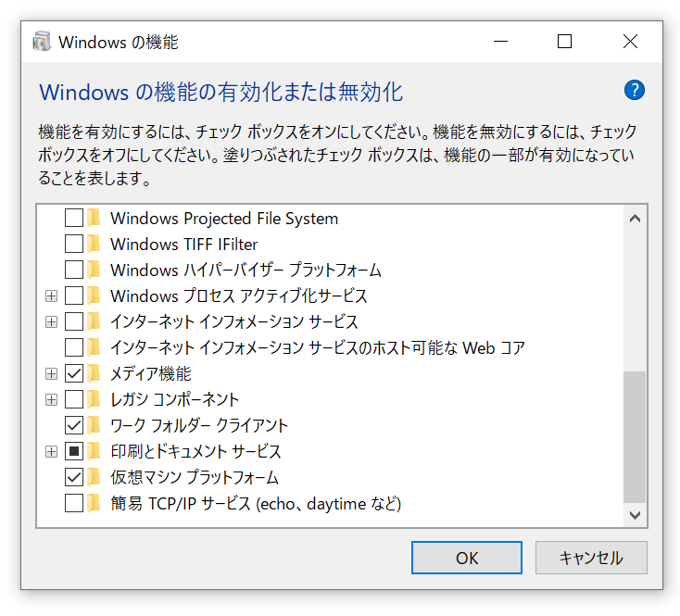Expand Windows プロセス アクティブ化サービス node
The height and width of the screenshot is (616, 680).
coord(51,296)
